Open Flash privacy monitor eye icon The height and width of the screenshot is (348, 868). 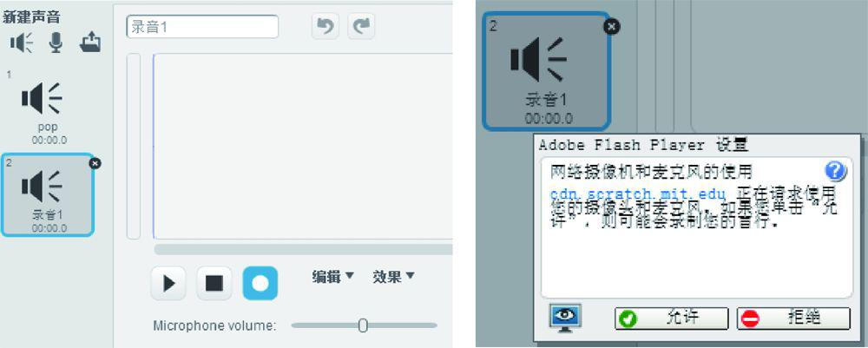tap(565, 318)
